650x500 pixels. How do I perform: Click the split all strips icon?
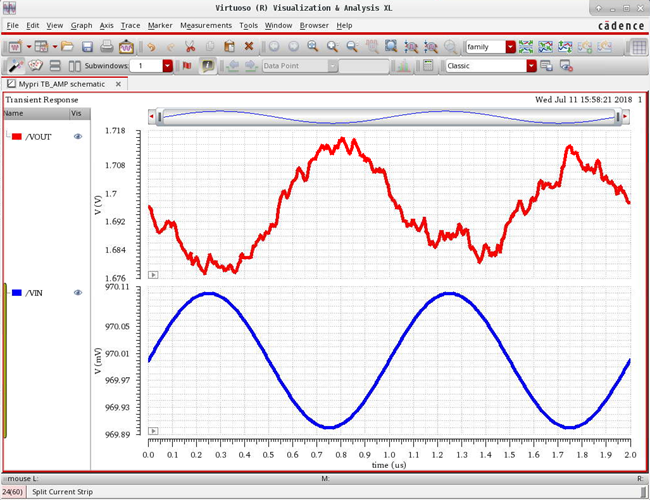526,47
